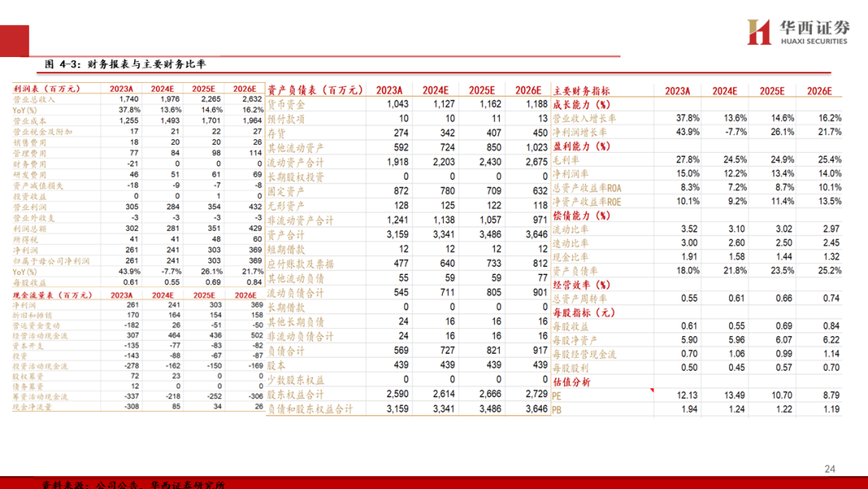The height and width of the screenshot is (489, 868).
Task: Click the "偿债能力（%）" section heading
Action: tap(581, 216)
